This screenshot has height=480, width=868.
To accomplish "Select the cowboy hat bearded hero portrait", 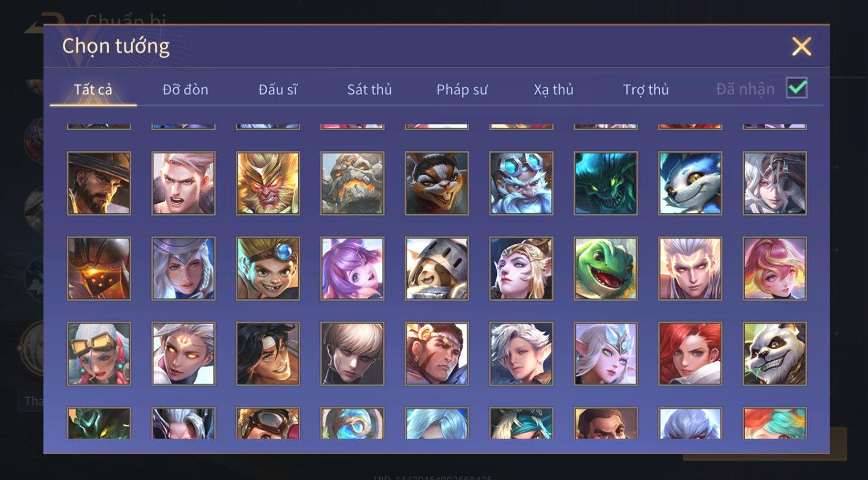I will (99, 183).
